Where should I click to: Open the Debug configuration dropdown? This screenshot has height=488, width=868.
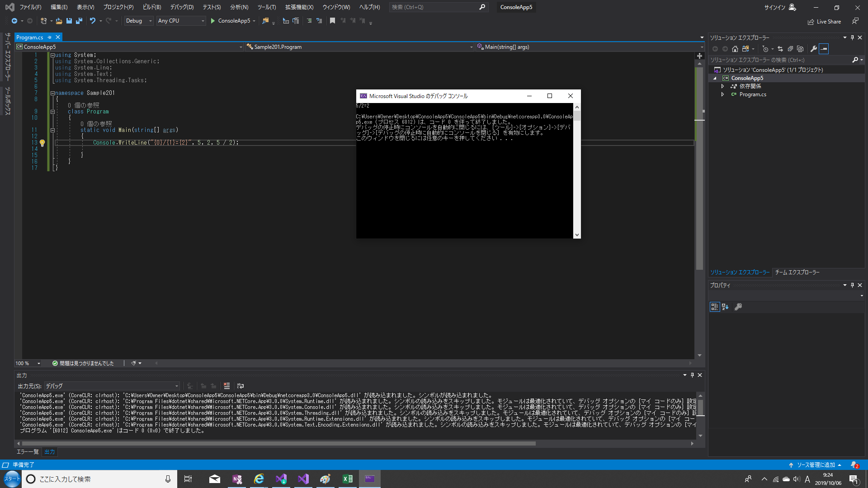coord(138,21)
